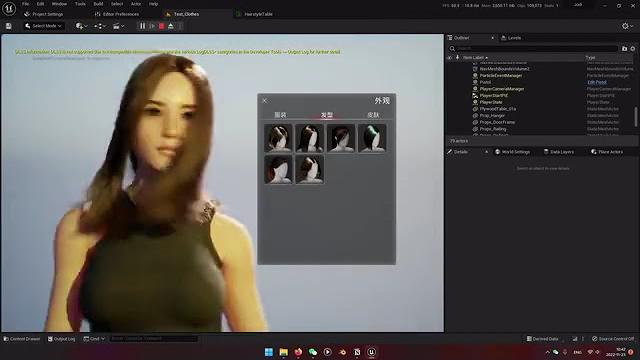This screenshot has width=640, height=360.
Task: Open the add content quick menu icon
Action: tap(81, 26)
